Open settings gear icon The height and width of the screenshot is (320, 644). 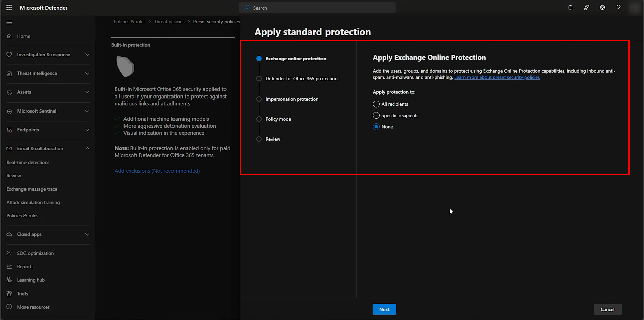602,8
